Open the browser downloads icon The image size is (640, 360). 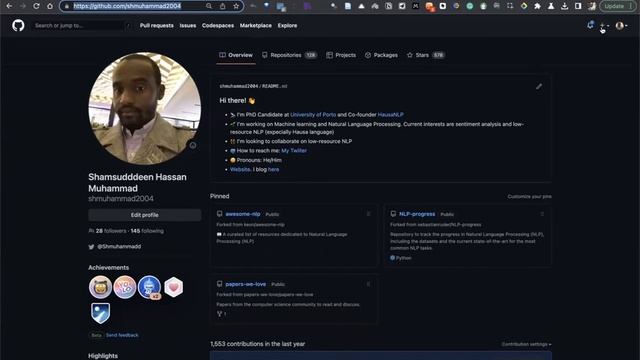click(564, 6)
